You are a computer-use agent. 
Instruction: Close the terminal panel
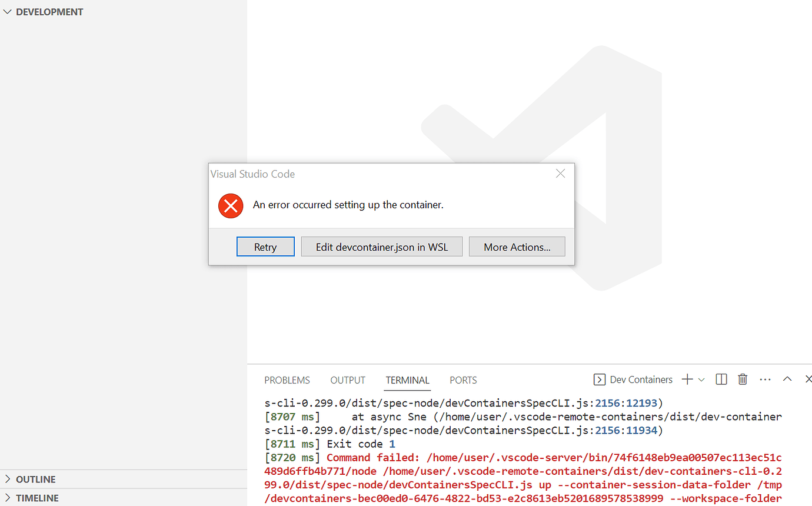click(808, 379)
